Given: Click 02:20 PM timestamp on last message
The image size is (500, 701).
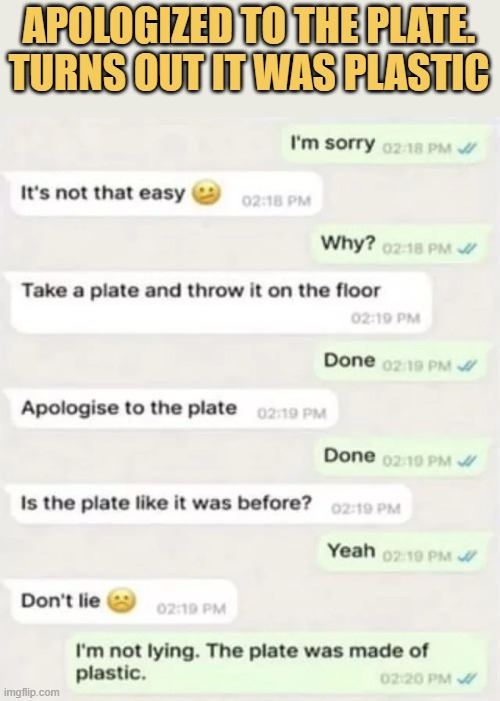Looking at the screenshot, I should click(x=416, y=679).
